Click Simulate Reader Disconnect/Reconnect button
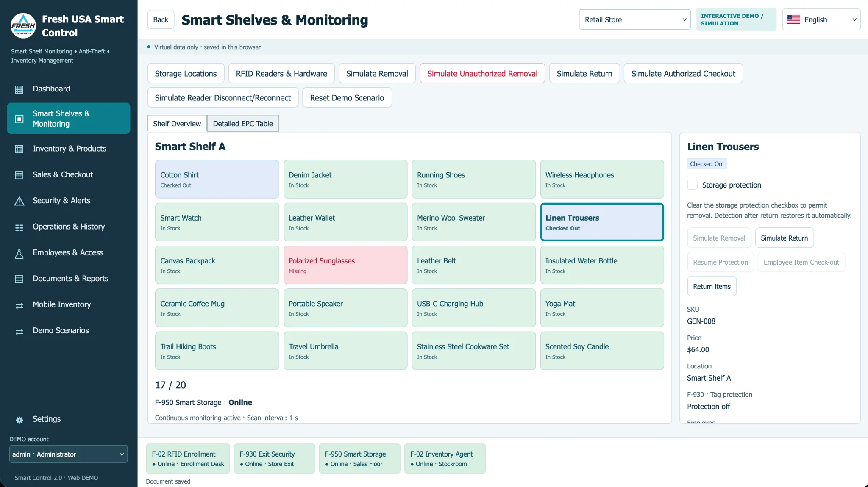868x487 pixels. [x=223, y=97]
